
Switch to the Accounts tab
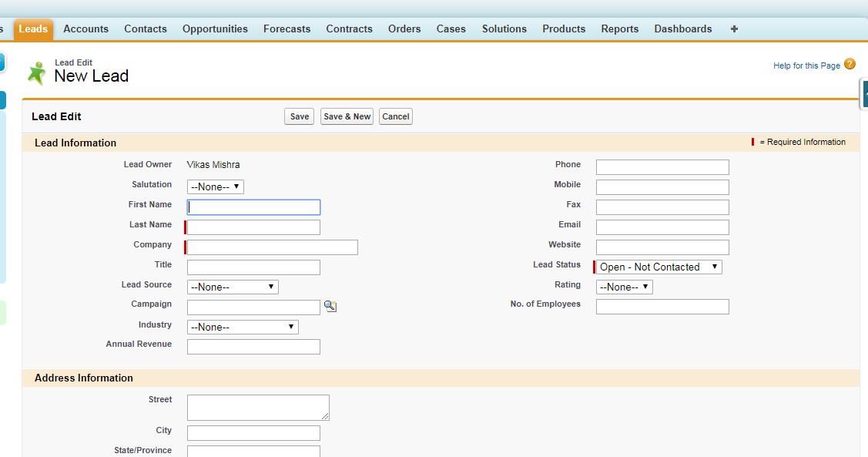(85, 29)
